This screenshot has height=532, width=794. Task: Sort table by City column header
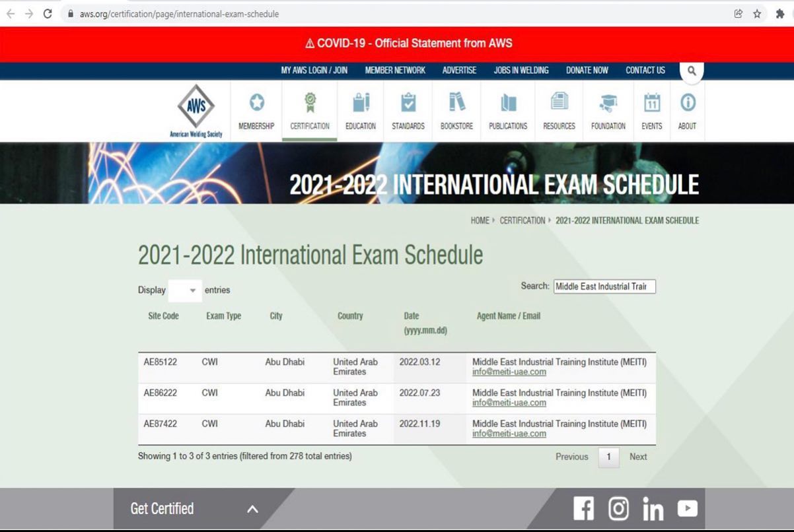pyautogui.click(x=276, y=316)
